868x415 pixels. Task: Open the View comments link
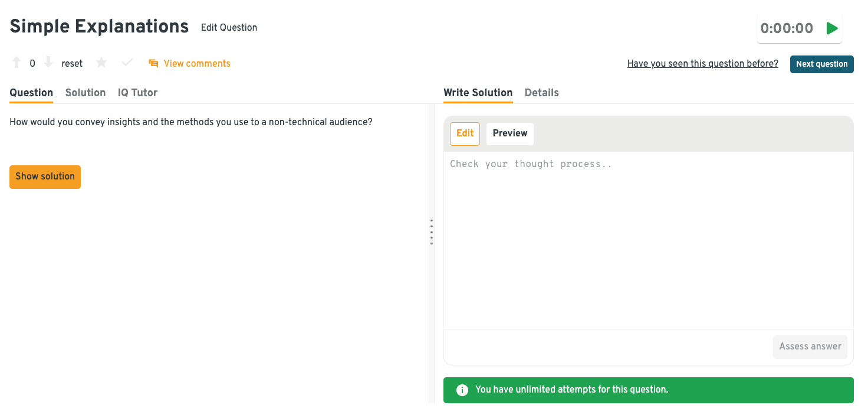coord(197,63)
